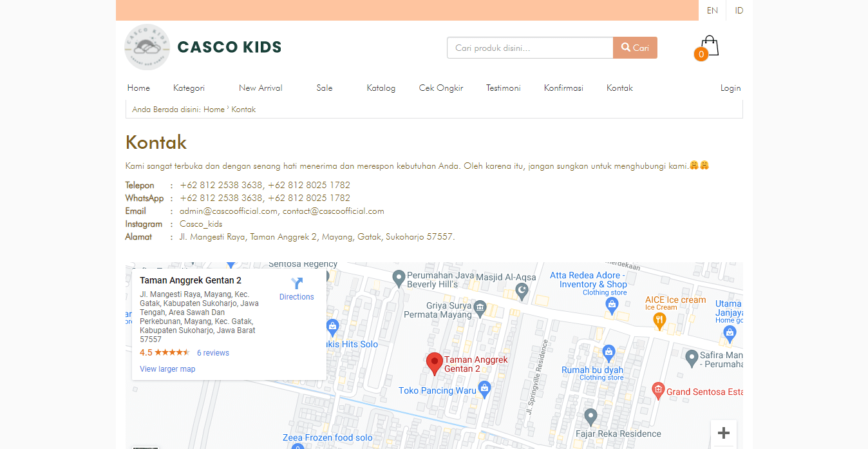Screen dimensions: 868x449
Task: Click the Alamat address text
Action: [x=317, y=237]
